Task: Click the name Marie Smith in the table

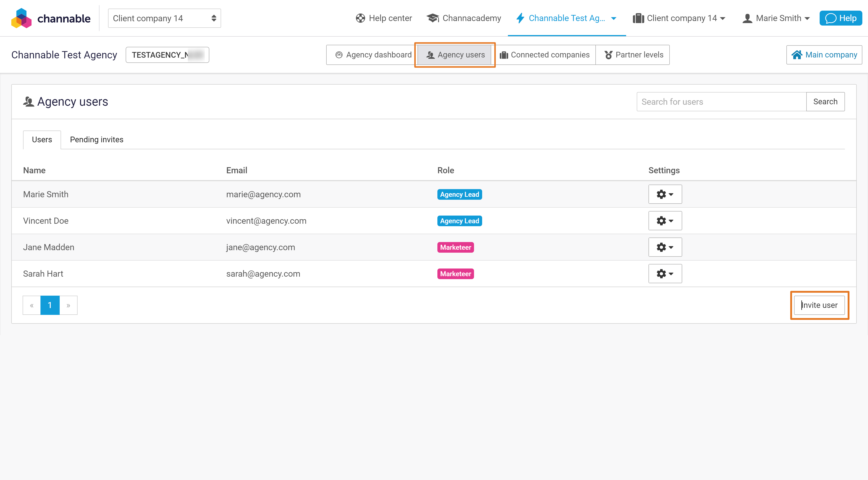Action: (x=46, y=195)
